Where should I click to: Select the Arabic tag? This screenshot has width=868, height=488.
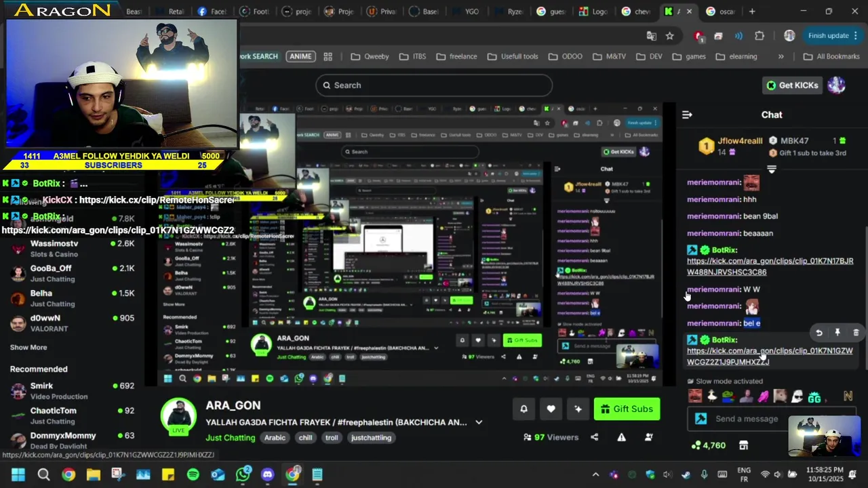pos(275,437)
